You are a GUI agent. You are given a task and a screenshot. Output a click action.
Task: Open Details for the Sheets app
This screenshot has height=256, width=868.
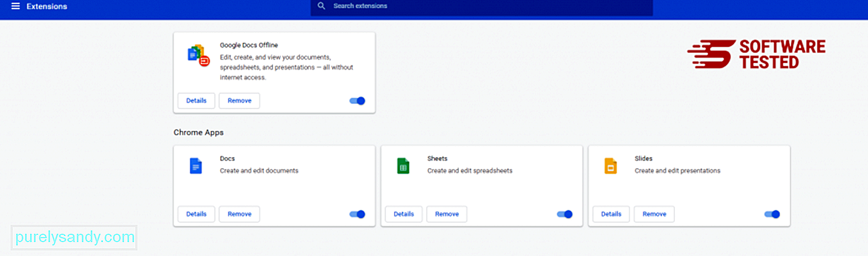403,214
